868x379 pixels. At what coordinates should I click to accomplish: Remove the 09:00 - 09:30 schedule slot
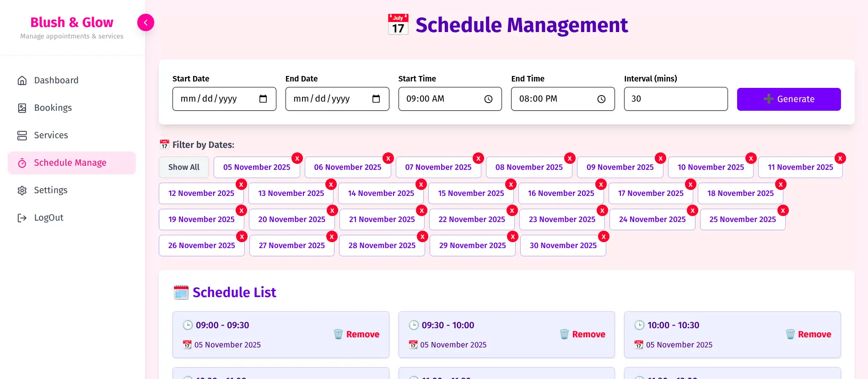[x=356, y=335]
